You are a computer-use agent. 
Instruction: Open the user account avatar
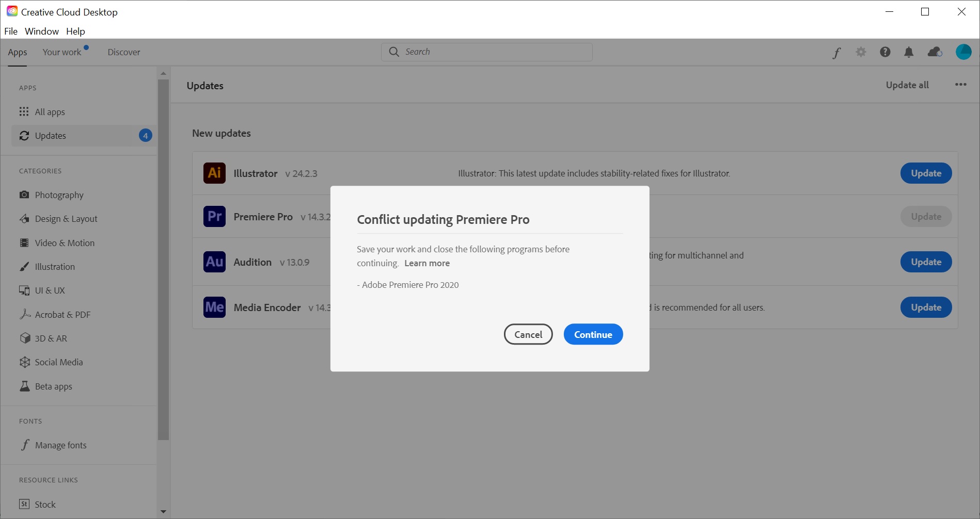[x=963, y=52]
